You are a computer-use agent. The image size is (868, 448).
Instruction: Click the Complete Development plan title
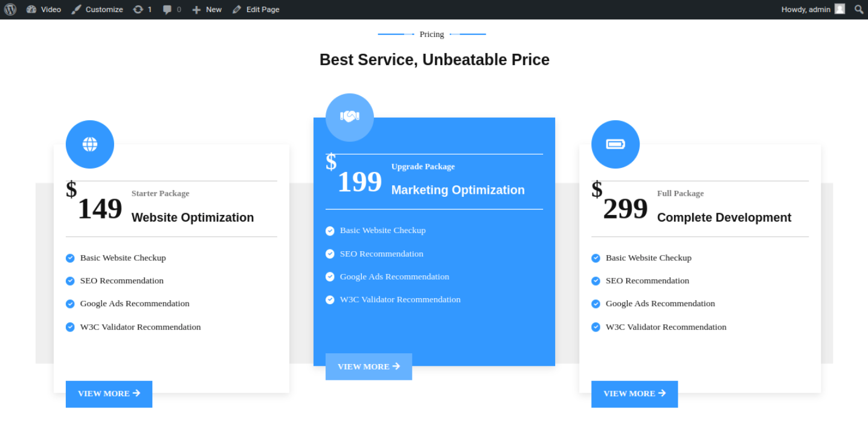click(x=724, y=217)
